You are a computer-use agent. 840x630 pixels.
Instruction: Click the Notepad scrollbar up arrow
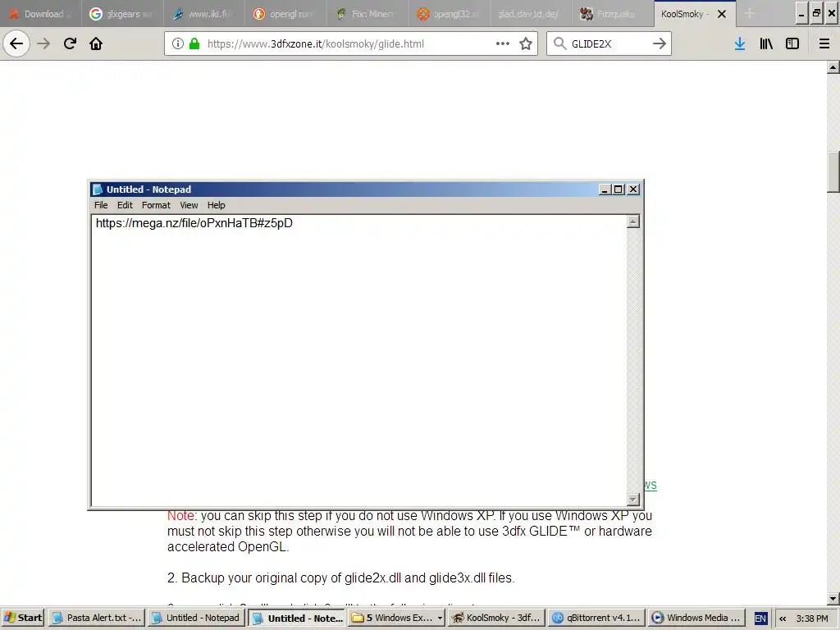[x=633, y=221]
